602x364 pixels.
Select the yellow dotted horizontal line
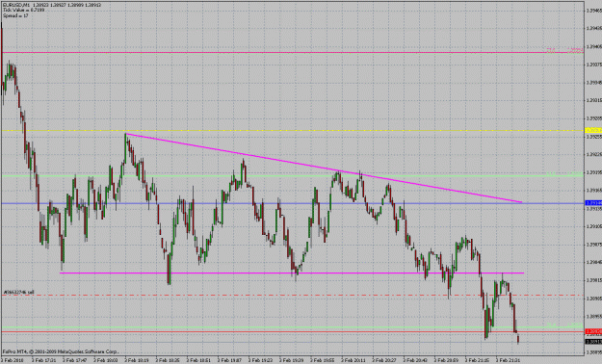(x=292, y=131)
